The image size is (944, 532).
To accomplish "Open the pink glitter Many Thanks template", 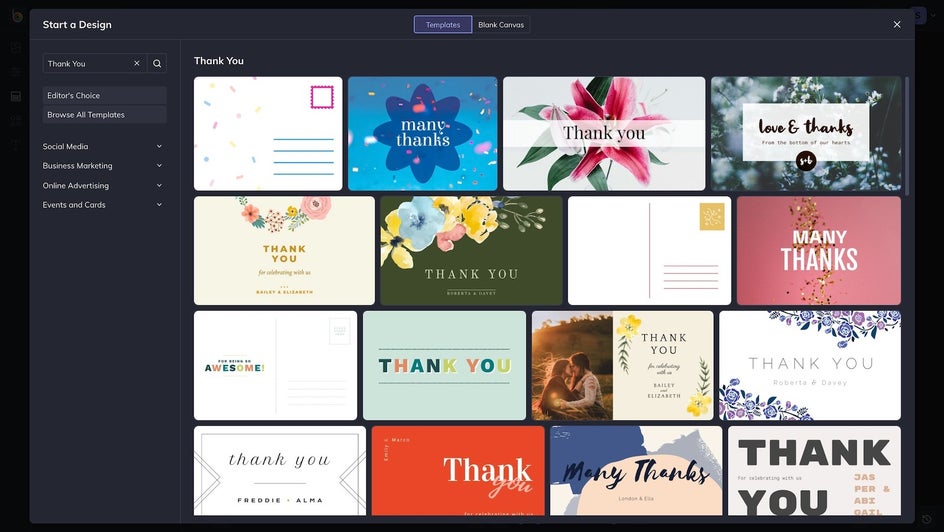I will (818, 250).
